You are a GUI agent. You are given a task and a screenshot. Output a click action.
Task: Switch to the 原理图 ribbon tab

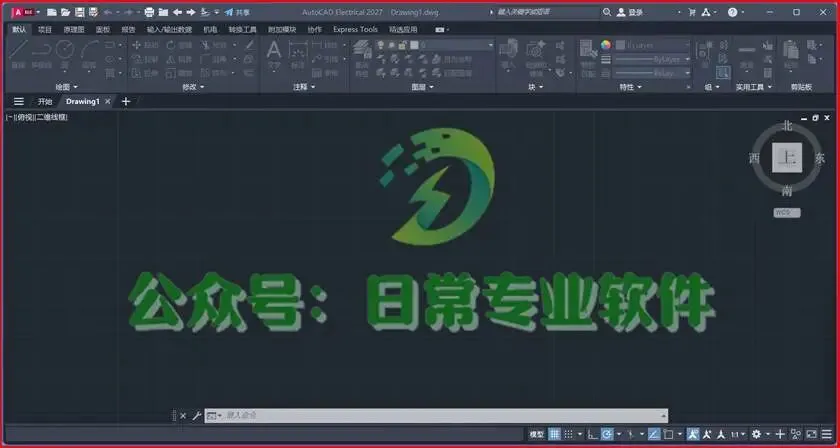tap(74, 29)
